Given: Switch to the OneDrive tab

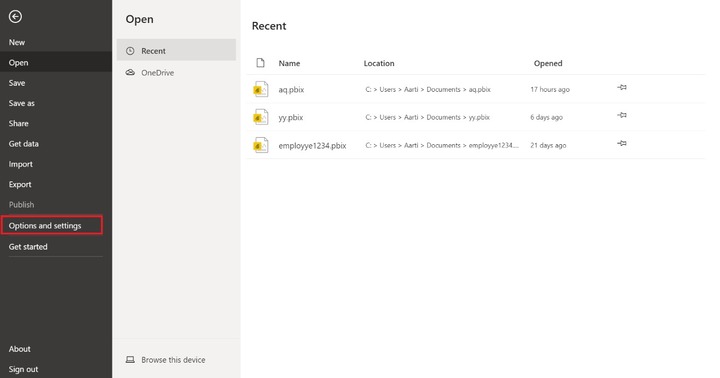Looking at the screenshot, I should [x=176, y=73].
